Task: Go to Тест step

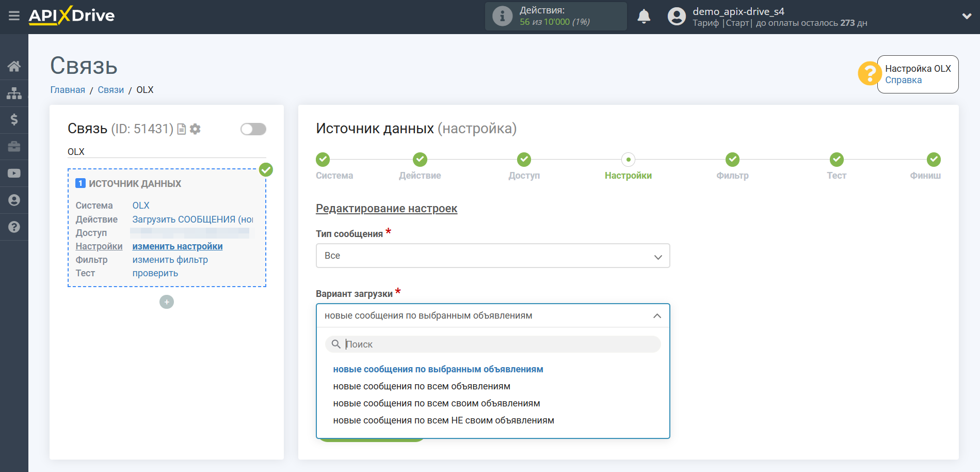Action: 837,176
